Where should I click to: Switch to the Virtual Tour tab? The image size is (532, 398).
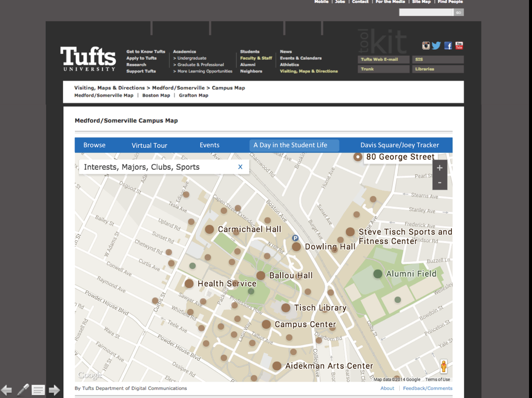tap(149, 145)
